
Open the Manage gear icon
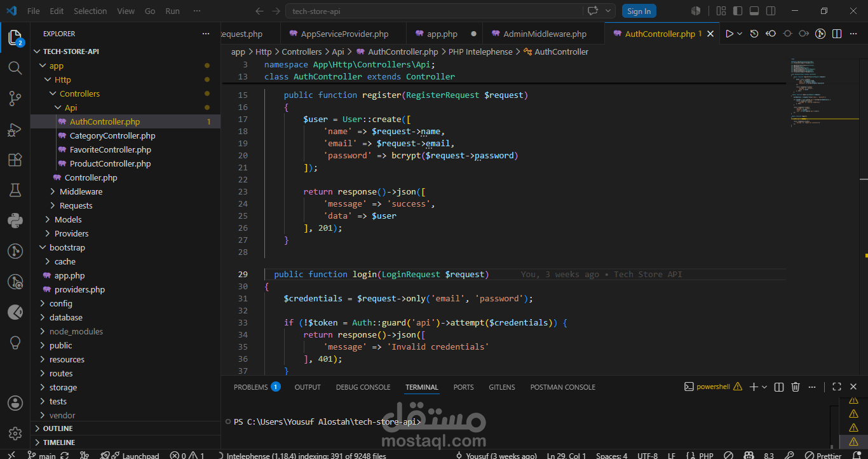pos(15,434)
